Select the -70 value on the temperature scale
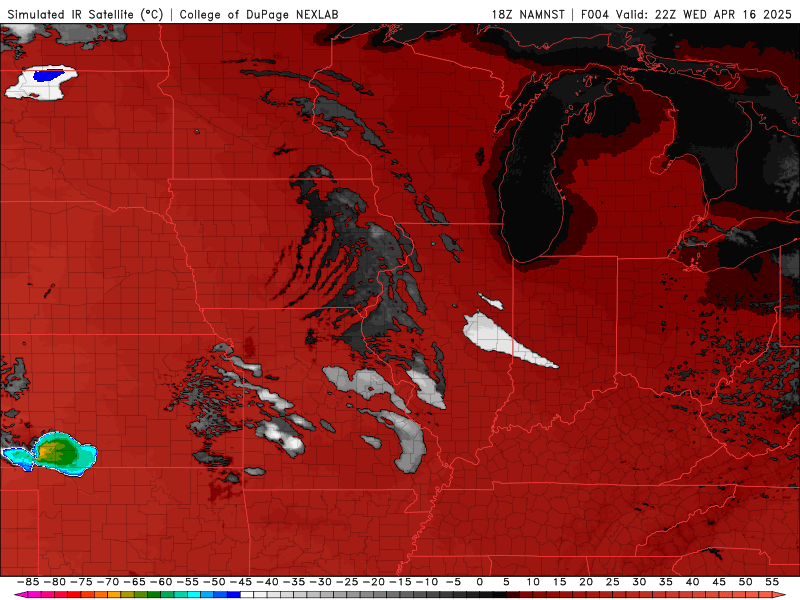This screenshot has height=600, width=800. pos(108,582)
